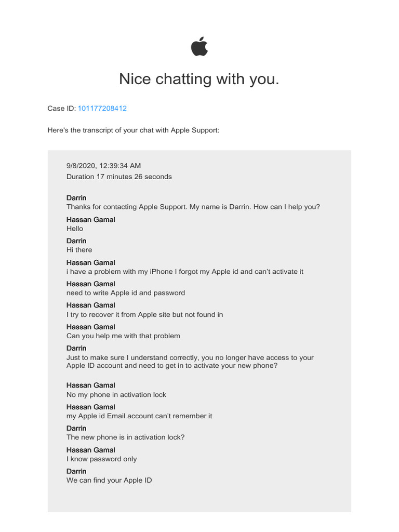Click the transcript introduction sentence

click(x=134, y=130)
